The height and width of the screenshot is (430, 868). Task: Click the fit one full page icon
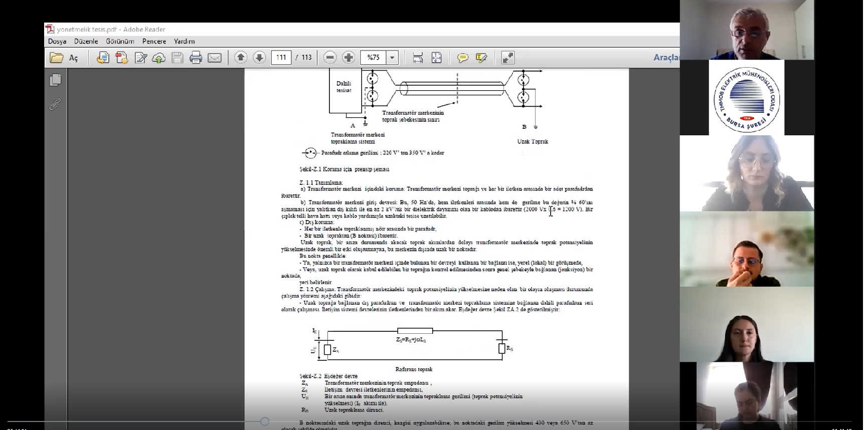click(x=437, y=58)
